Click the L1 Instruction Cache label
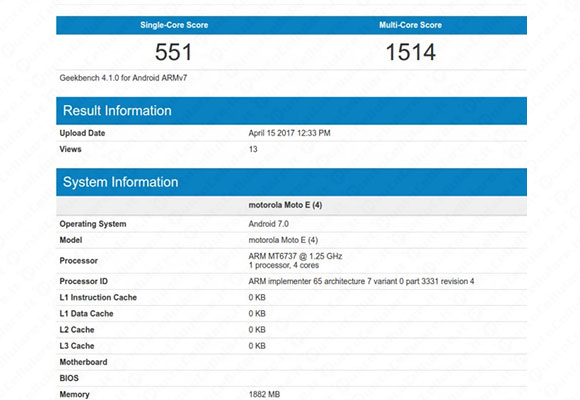Image resolution: width=580 pixels, height=400 pixels. [x=98, y=298]
